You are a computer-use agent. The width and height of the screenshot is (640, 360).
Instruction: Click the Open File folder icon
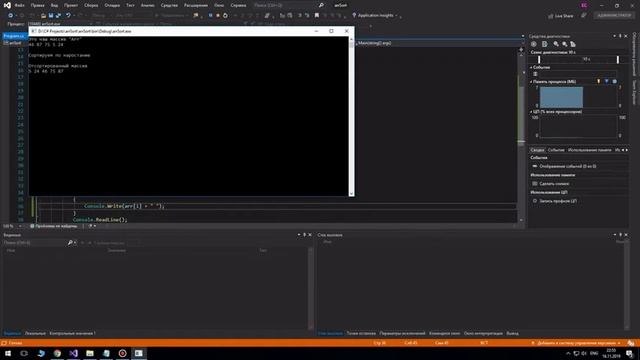tap(43, 16)
